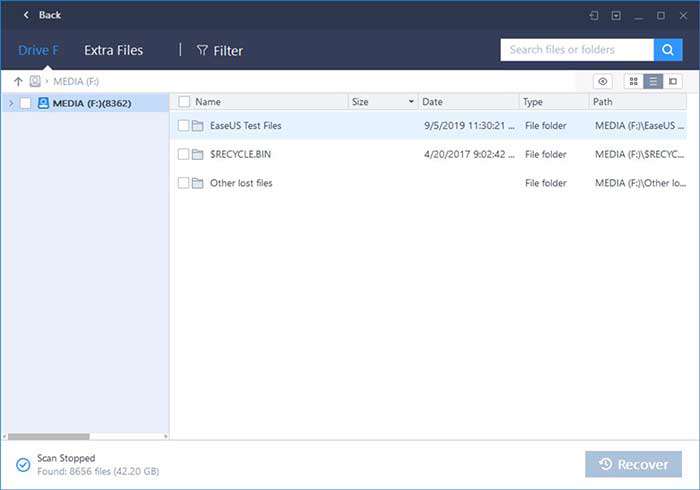Click the left panel horizontal scrollbar thumb
700x490 pixels.
(x=49, y=436)
